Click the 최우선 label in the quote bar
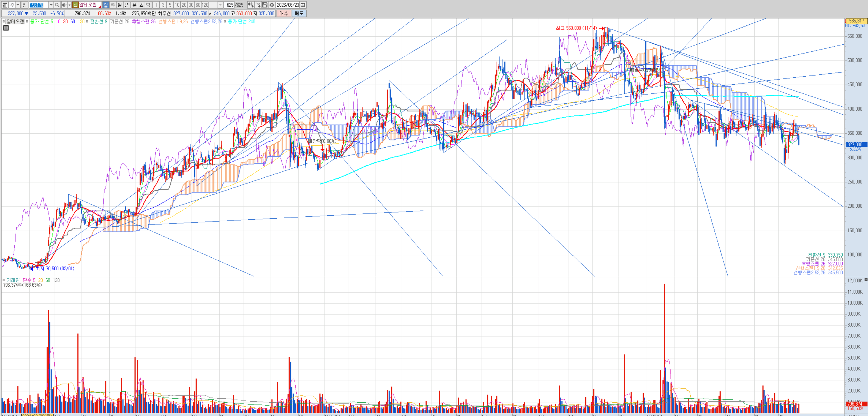The width and height of the screenshot is (868, 416). (x=164, y=13)
